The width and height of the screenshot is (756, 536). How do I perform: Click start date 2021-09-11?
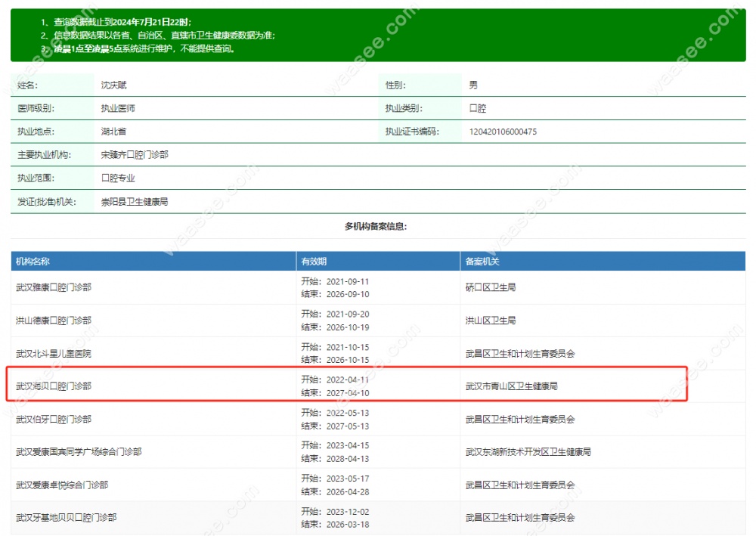click(348, 281)
